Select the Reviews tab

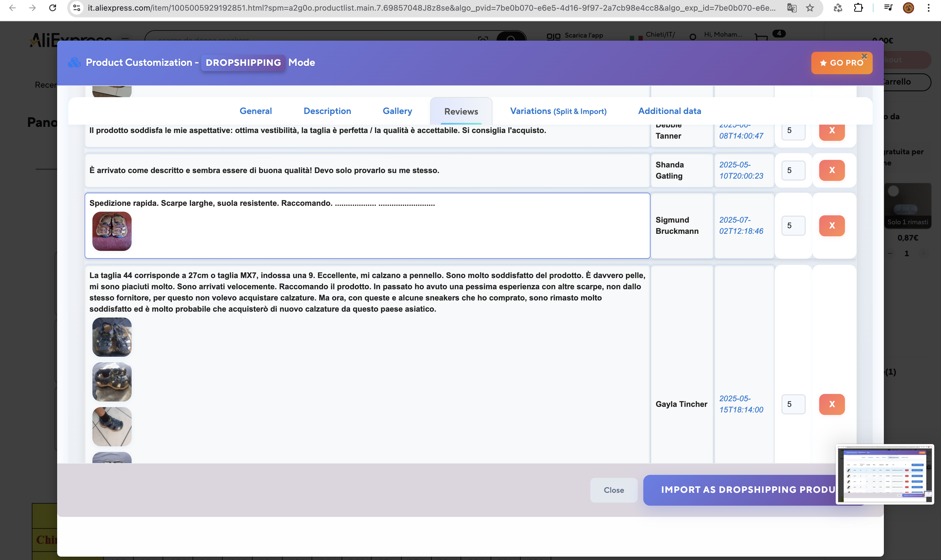coord(461,111)
